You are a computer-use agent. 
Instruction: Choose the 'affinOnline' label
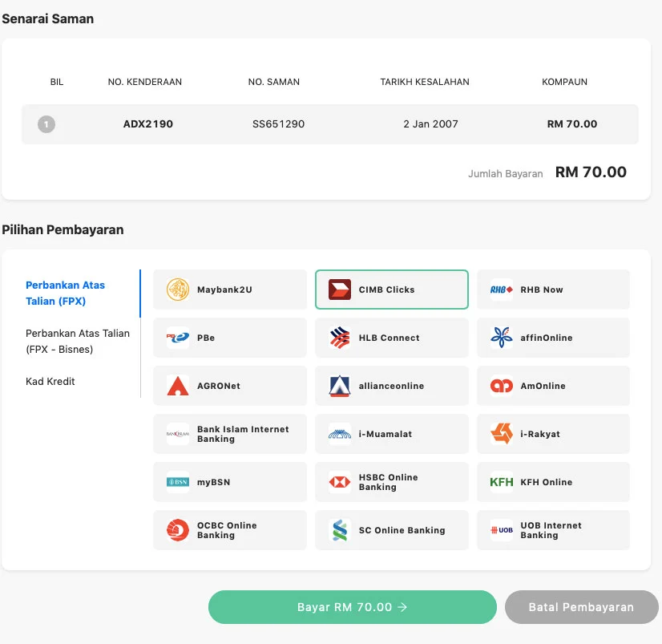(547, 338)
